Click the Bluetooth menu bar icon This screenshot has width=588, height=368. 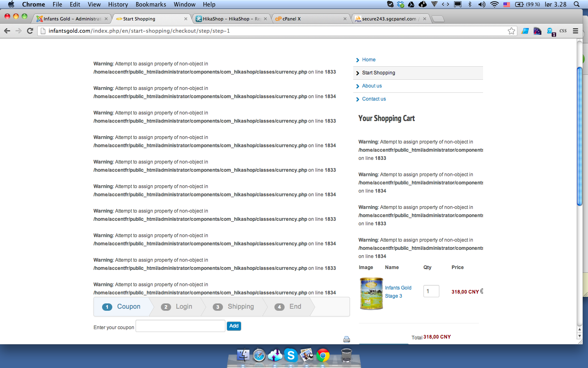[470, 4]
